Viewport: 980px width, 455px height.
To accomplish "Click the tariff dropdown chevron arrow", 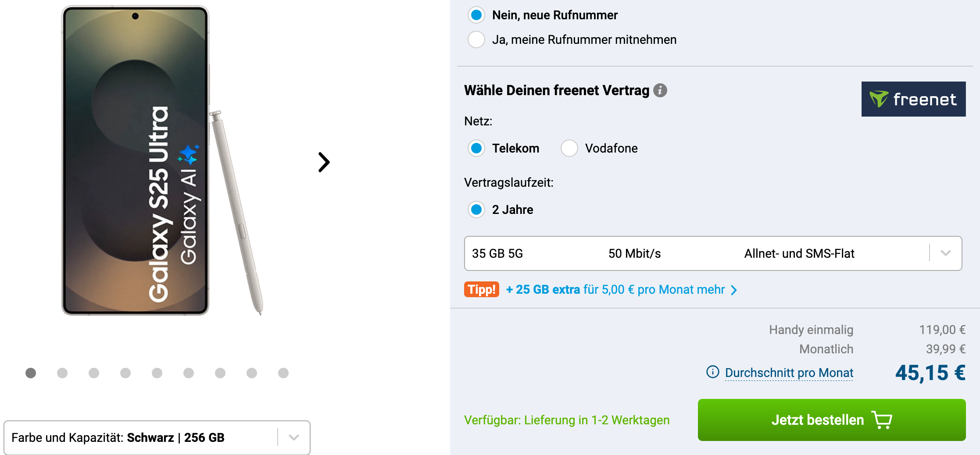I will pos(946,253).
